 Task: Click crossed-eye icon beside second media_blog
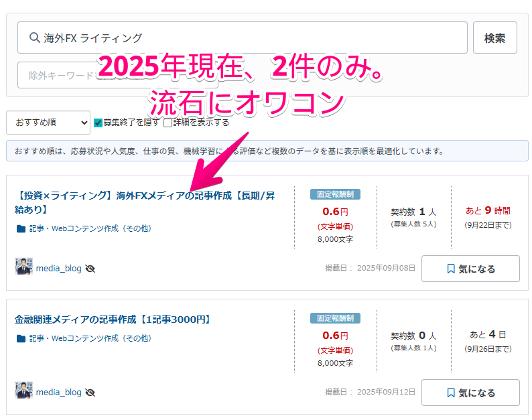90,392
